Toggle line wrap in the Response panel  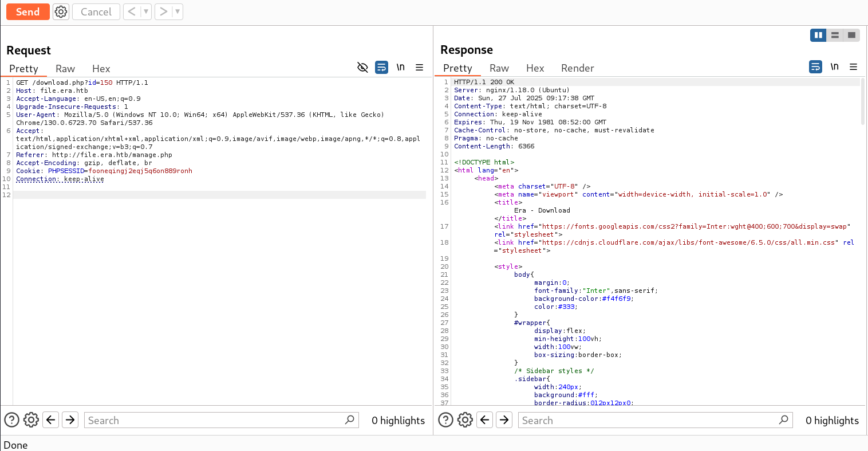pos(815,67)
